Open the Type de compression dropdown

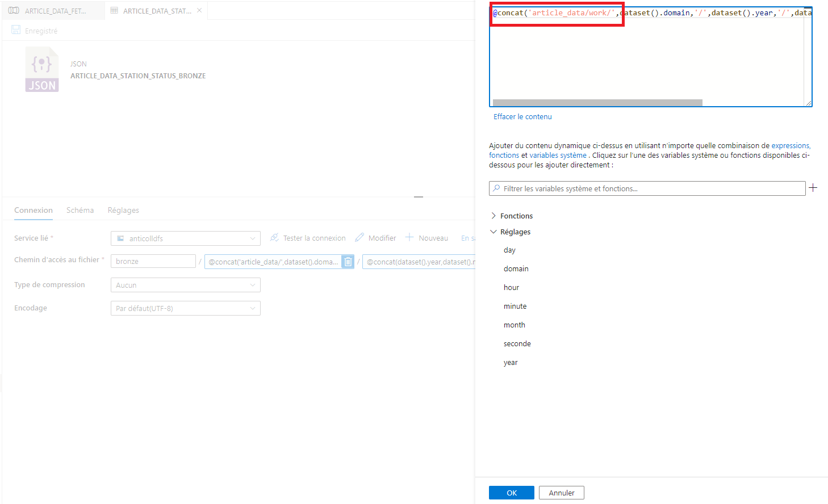tap(185, 285)
